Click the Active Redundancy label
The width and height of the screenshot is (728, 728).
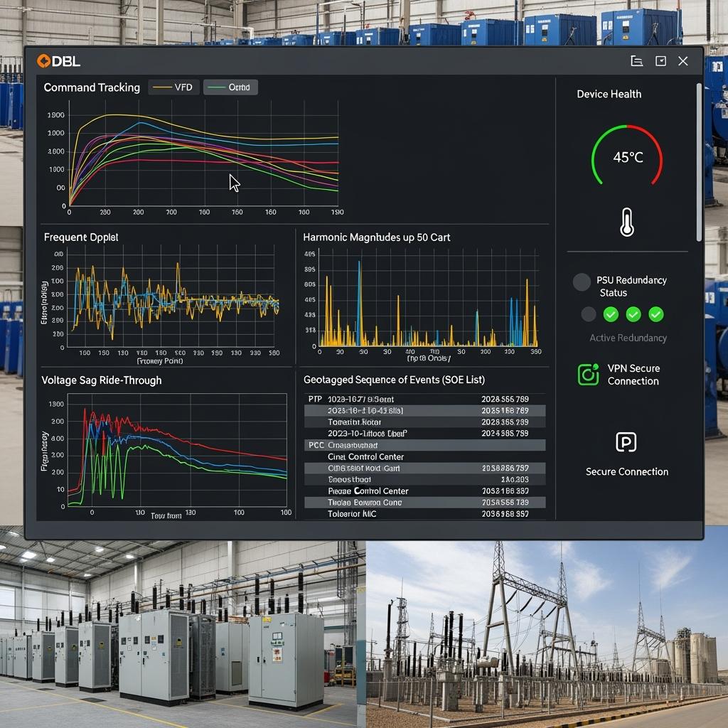628,338
